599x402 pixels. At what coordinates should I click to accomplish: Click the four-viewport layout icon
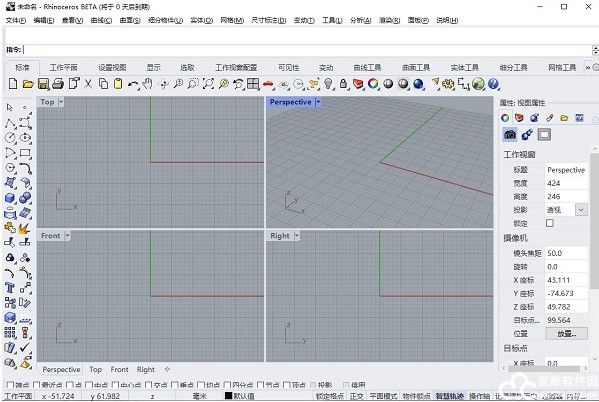253,84
